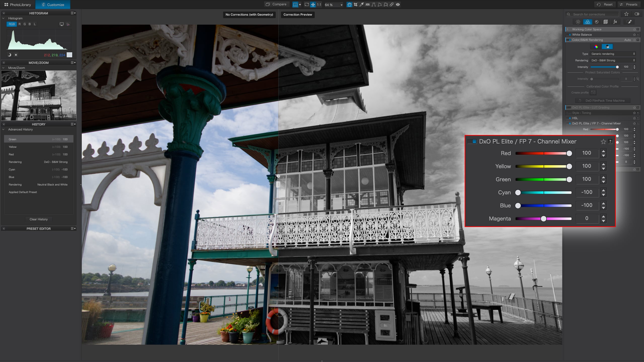Open the Rendering dropdown showing DxO - B&W Strong
The width and height of the screenshot is (644, 362).
coord(613,60)
